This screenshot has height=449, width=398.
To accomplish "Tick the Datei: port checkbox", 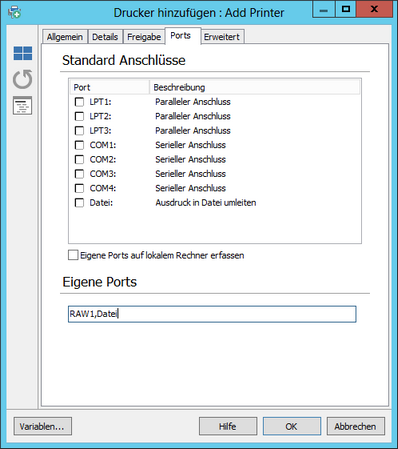I will click(x=79, y=203).
